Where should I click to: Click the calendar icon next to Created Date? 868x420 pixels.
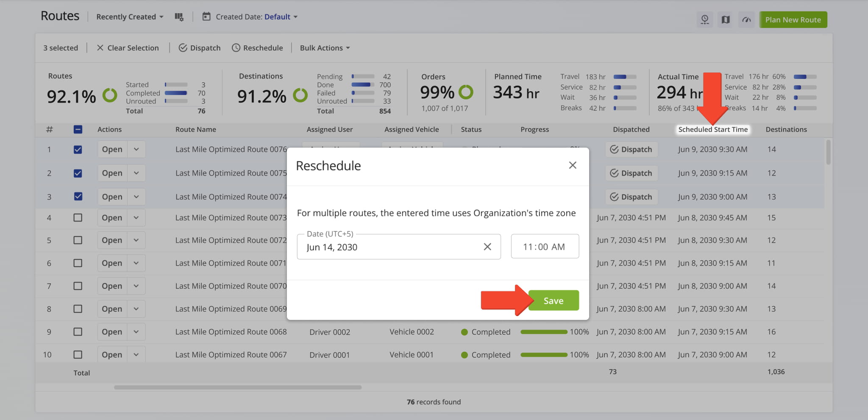click(x=206, y=17)
